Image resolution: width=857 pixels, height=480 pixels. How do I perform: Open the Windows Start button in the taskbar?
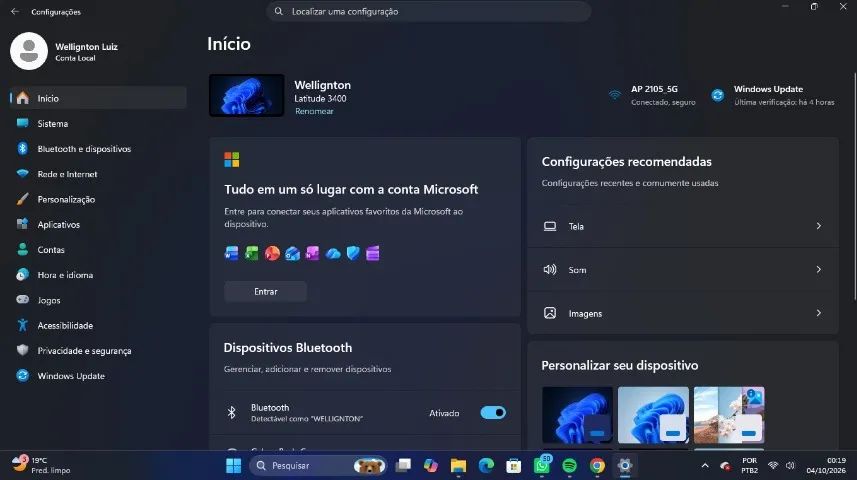(x=233, y=465)
